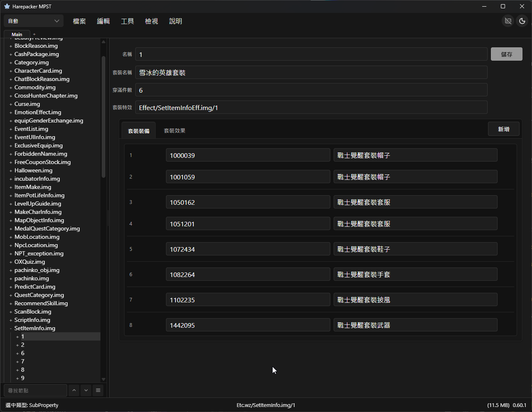Select Halloween.img in tree

34,170
